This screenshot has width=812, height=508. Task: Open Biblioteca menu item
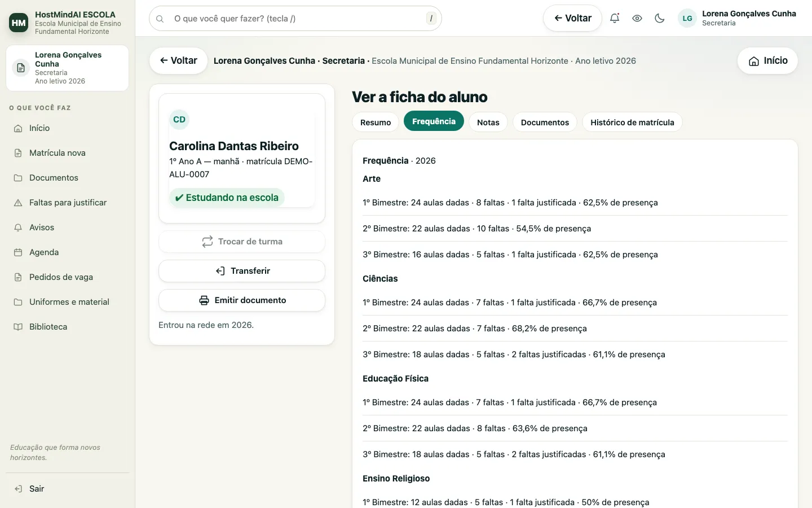pos(68,327)
